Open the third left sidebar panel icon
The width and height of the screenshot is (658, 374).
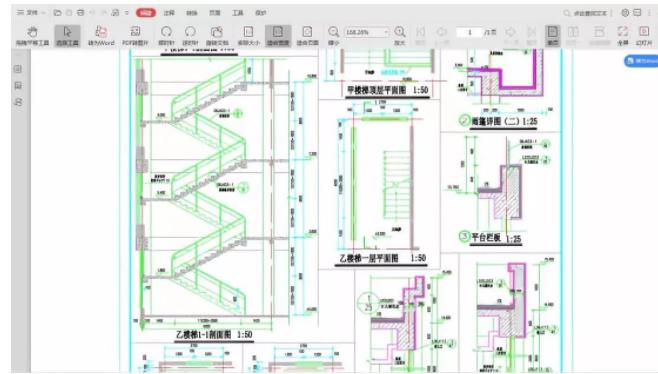(18, 102)
